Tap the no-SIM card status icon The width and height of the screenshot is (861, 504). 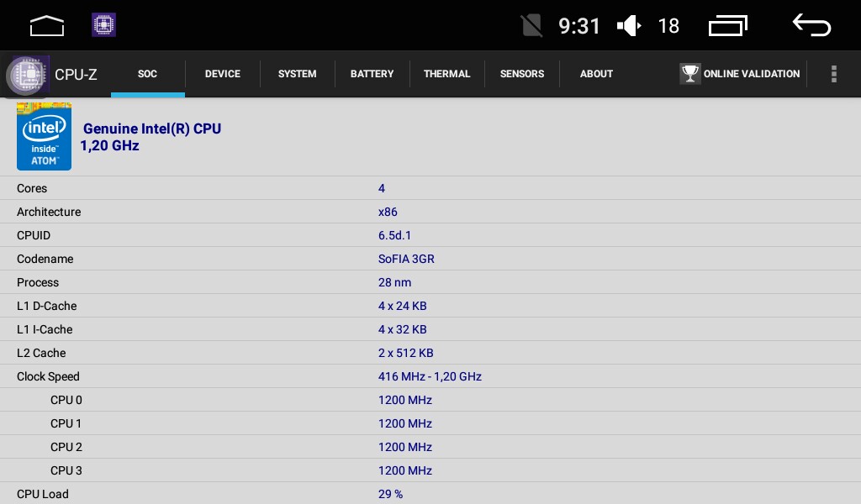coord(531,26)
